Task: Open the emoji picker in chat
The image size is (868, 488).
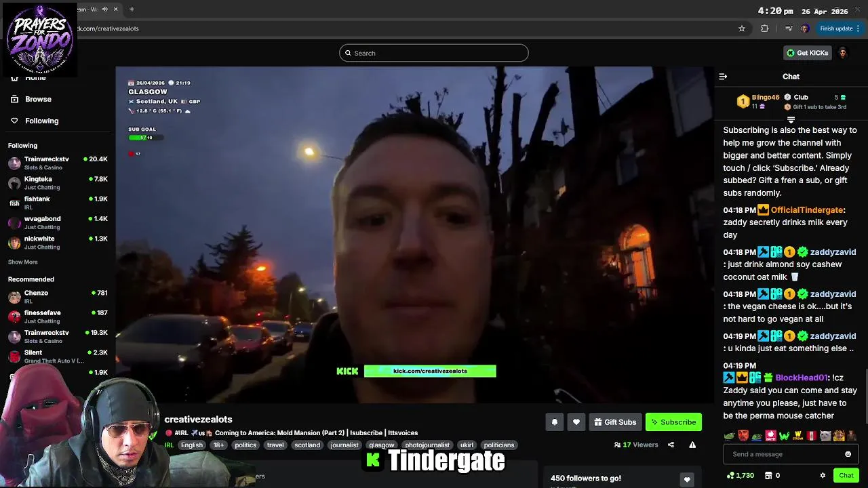Action: [848, 454]
